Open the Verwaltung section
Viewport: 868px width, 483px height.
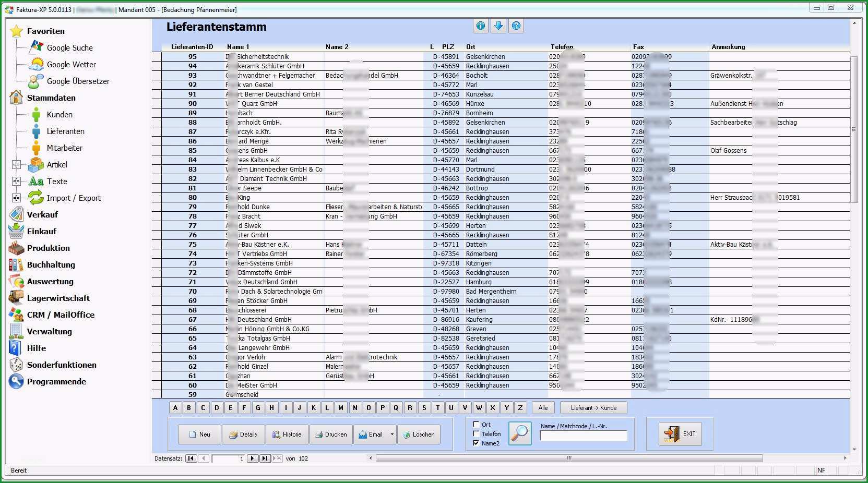point(41,331)
